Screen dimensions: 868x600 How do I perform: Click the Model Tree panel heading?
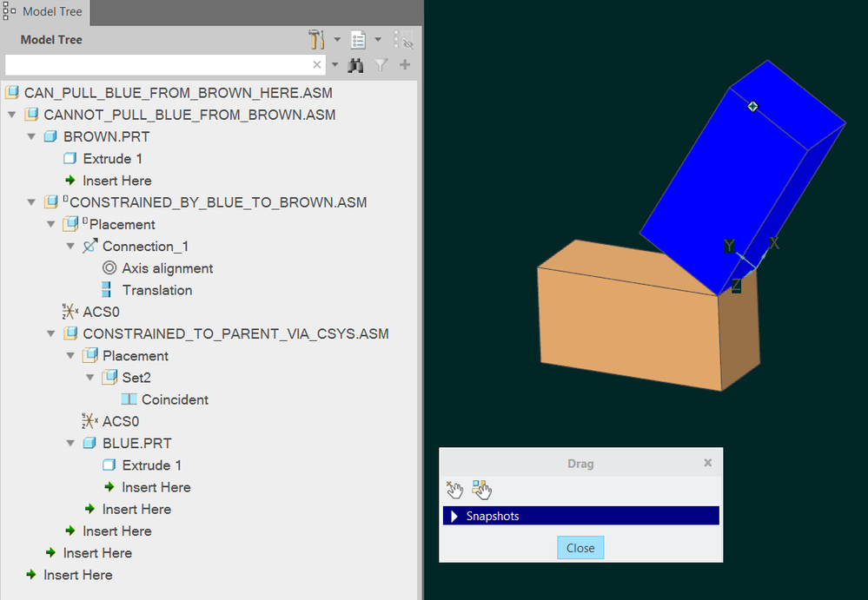(x=51, y=40)
